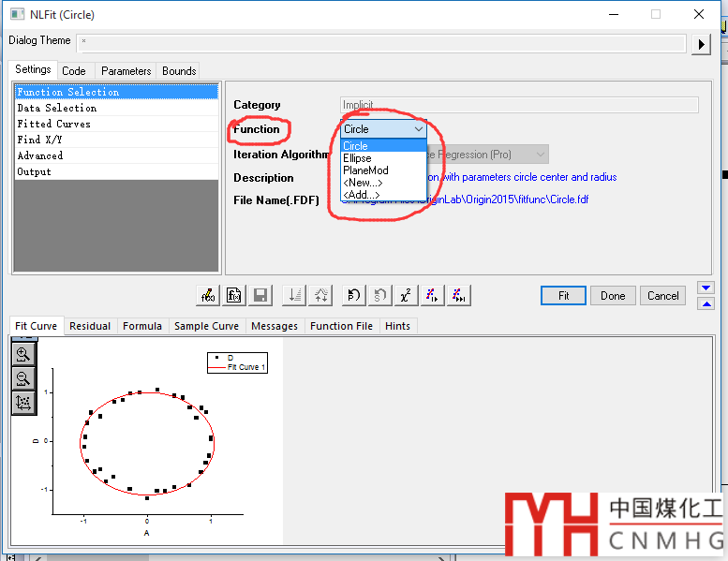Select Data Selection in settings list
This screenshot has width=728, height=561.
[x=56, y=108]
